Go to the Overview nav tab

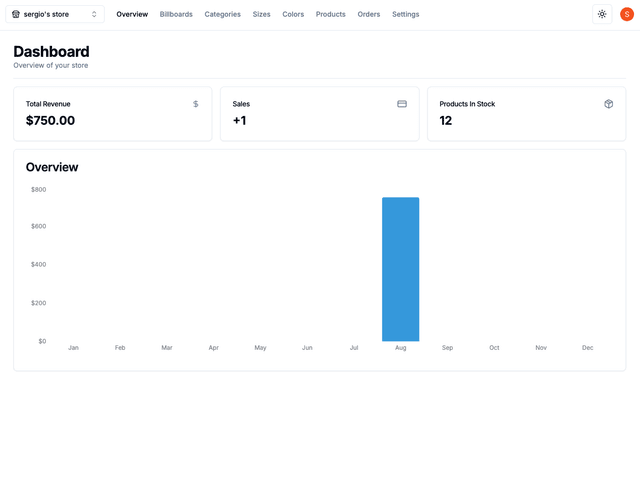click(x=132, y=14)
